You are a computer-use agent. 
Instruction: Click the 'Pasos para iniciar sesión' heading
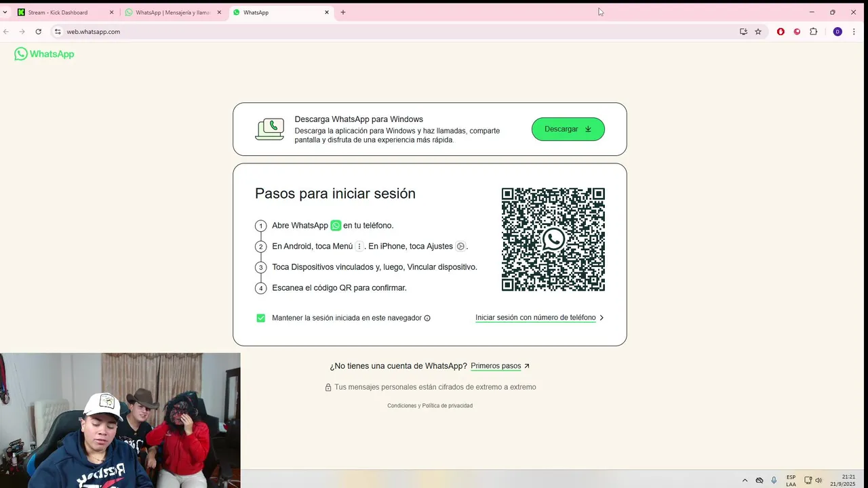point(335,194)
